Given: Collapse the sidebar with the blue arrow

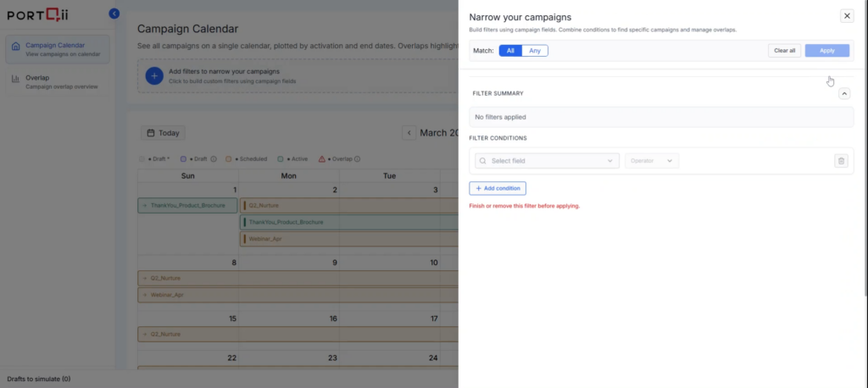Looking at the screenshot, I should (x=114, y=14).
